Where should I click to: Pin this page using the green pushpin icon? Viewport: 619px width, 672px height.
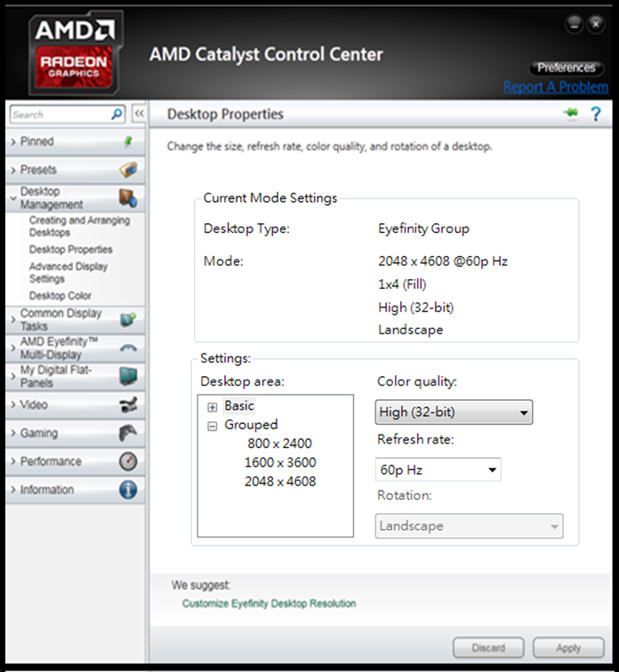tap(571, 114)
